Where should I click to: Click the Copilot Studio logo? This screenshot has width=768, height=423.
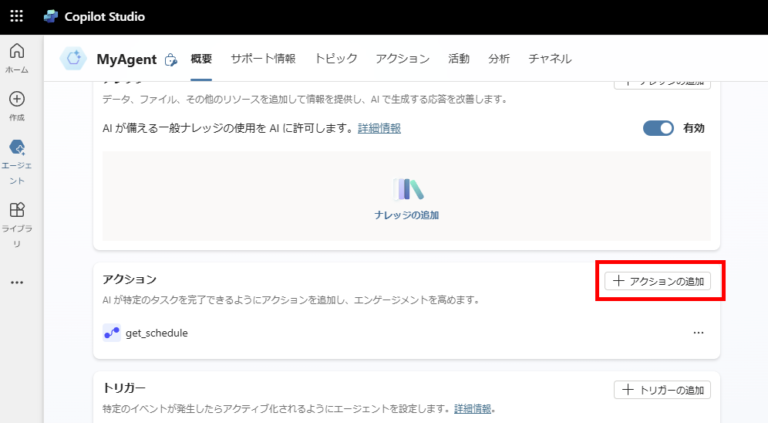[51, 17]
